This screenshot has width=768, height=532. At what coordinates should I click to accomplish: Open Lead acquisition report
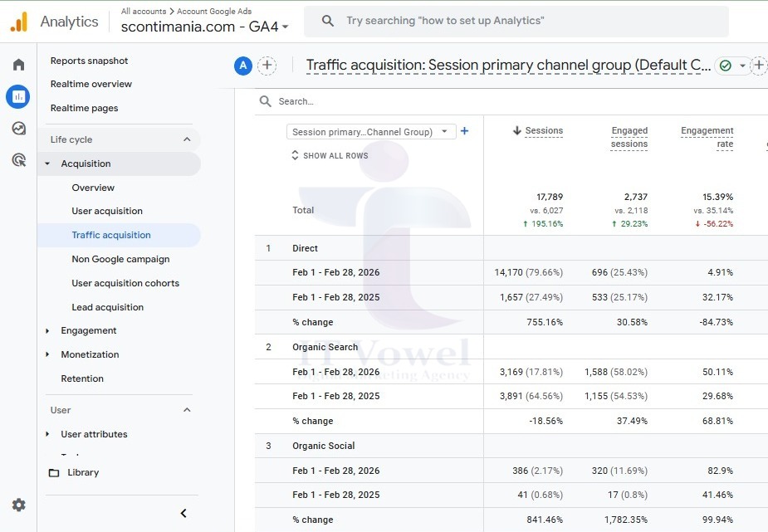point(108,307)
